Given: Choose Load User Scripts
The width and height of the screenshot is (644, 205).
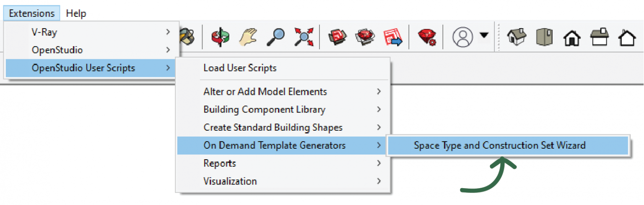Looking at the screenshot, I should (x=240, y=68).
